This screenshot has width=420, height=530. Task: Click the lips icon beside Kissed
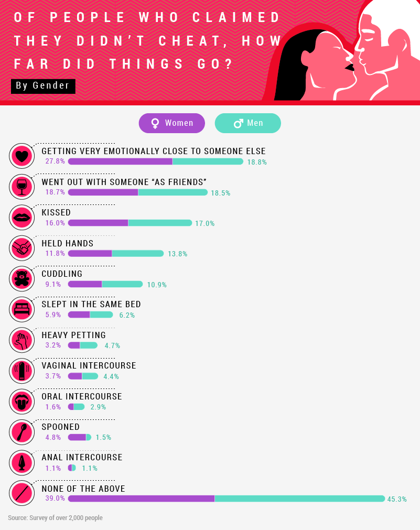pos(21,217)
